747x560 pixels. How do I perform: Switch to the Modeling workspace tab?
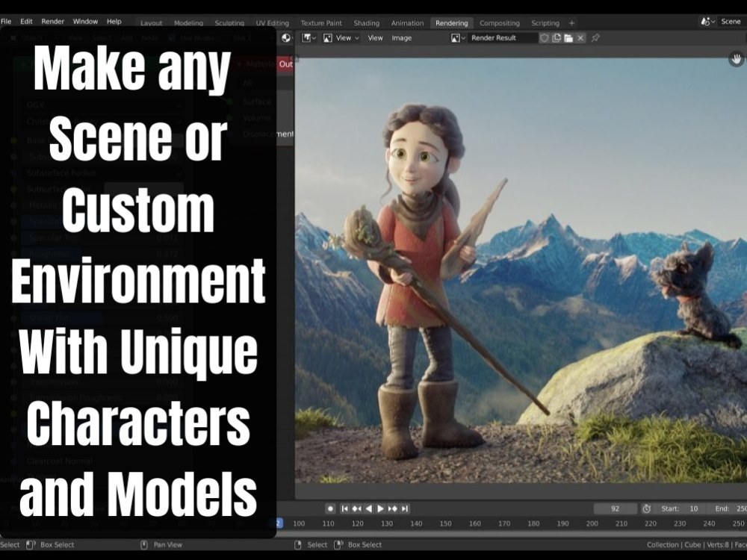[189, 23]
